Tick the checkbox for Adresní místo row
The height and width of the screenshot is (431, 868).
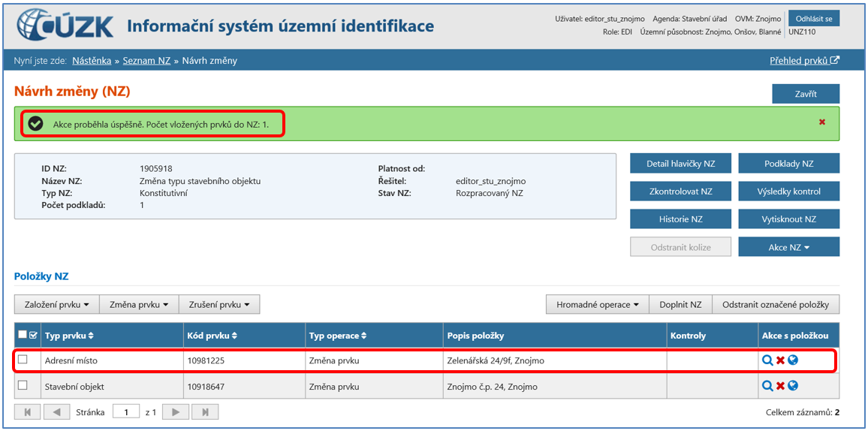pyautogui.click(x=23, y=360)
